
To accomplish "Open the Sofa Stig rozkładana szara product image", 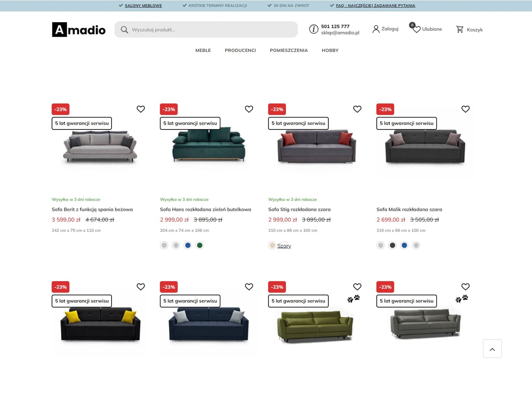I will tap(317, 147).
